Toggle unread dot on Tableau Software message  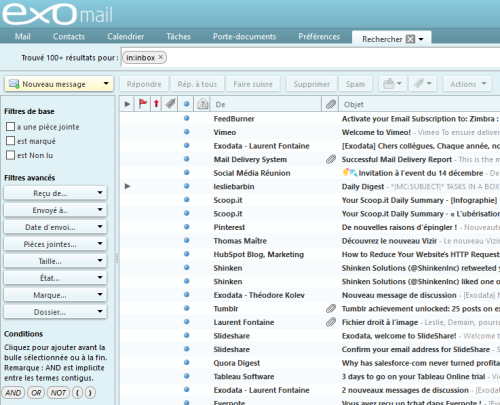pos(187,376)
